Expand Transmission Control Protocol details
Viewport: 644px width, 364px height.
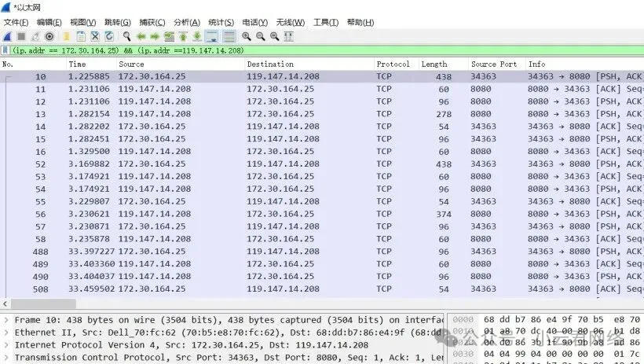(6, 358)
